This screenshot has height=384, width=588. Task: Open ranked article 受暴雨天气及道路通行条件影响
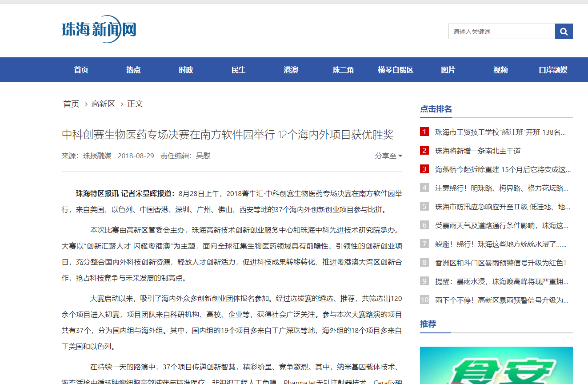click(502, 225)
